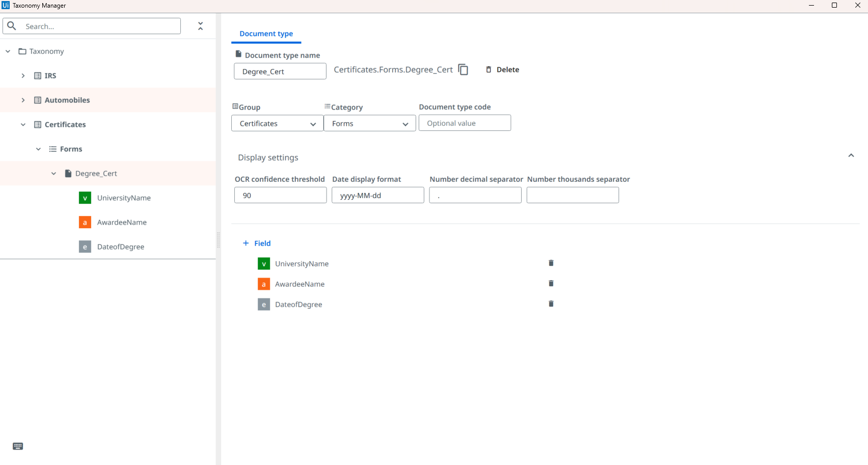The height and width of the screenshot is (465, 868).
Task: Edit the Document type name field
Action: click(280, 71)
